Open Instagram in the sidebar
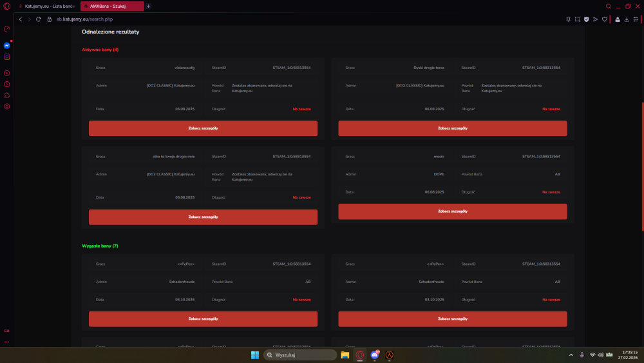 [7, 57]
